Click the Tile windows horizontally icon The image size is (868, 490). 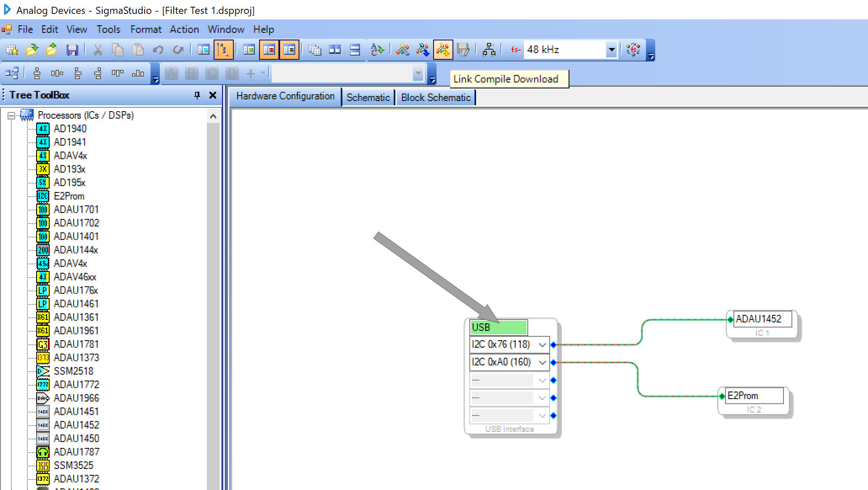(x=355, y=50)
